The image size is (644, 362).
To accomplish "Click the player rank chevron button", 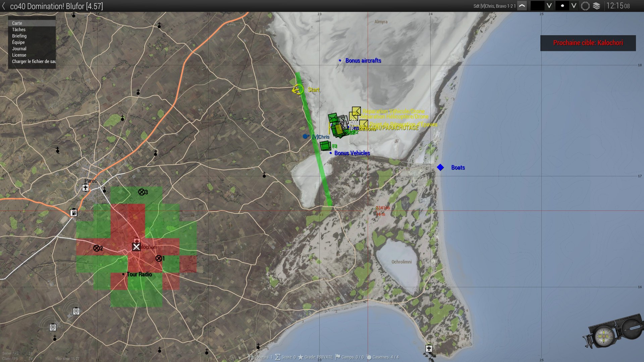I will 522,6.
